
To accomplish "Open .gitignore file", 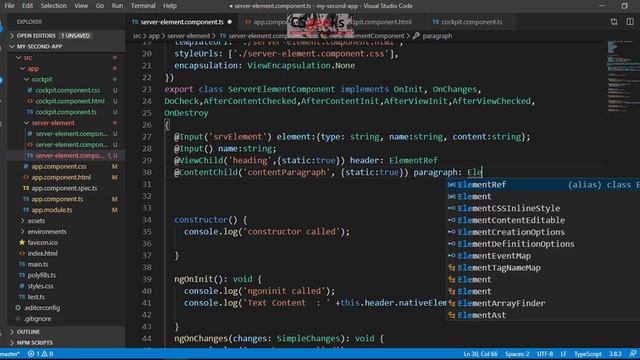I will click(x=38, y=319).
